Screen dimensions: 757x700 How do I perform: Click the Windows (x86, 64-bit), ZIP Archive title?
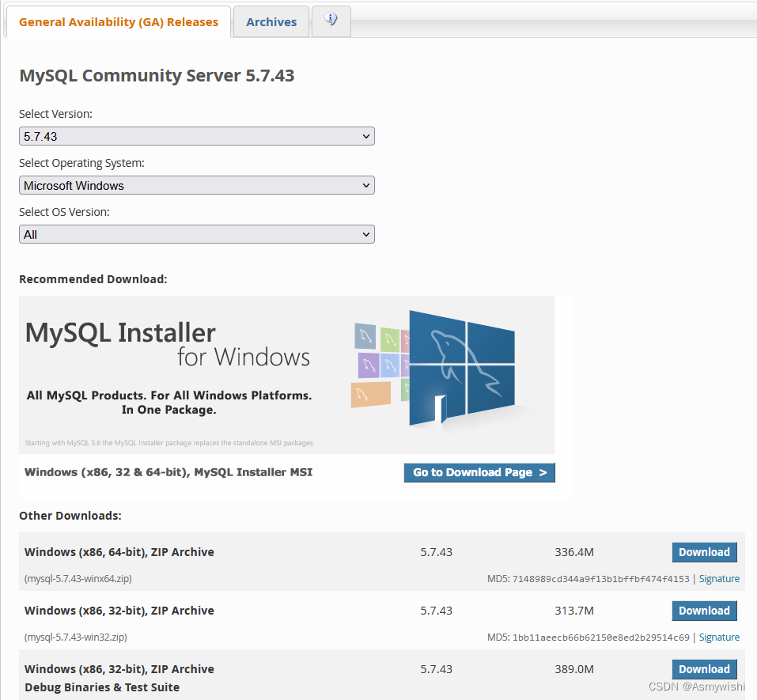[x=119, y=552]
